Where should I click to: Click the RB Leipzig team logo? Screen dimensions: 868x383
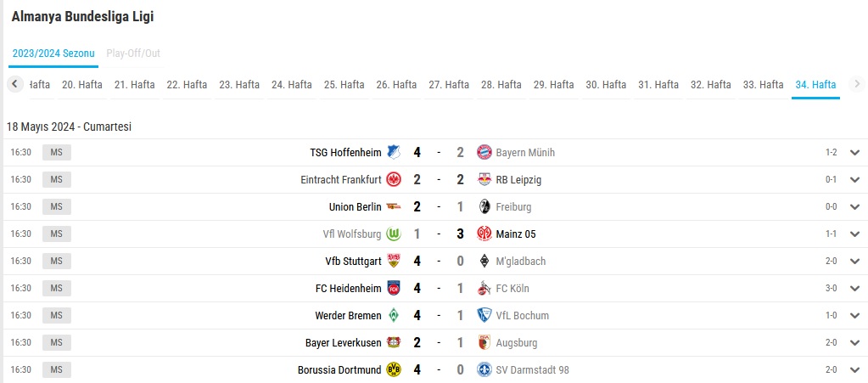click(x=484, y=179)
